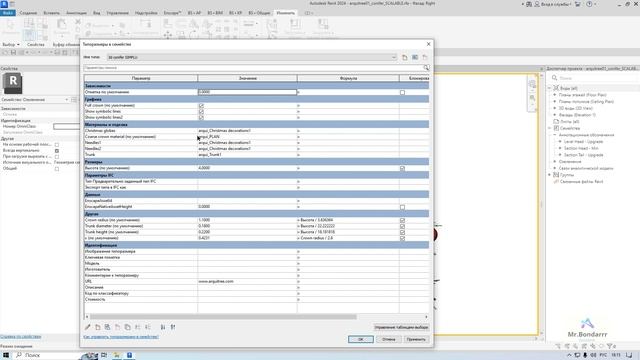
Task: Toggle lock checkbox for Высота row
Action: point(402,168)
